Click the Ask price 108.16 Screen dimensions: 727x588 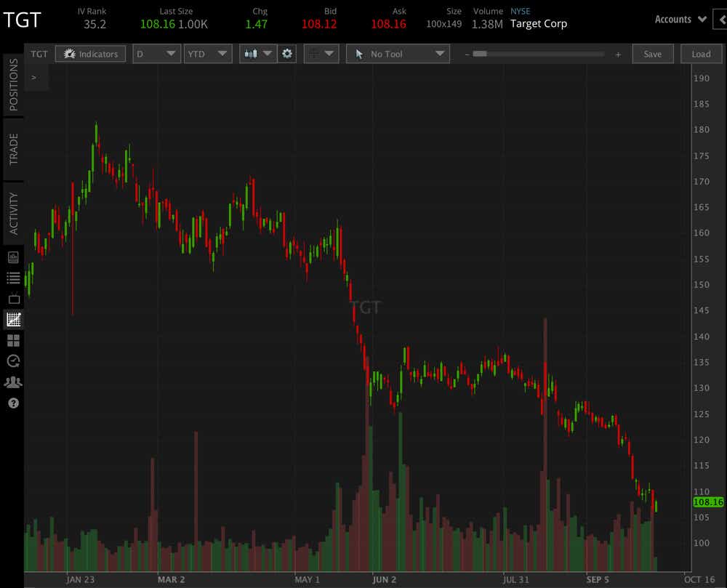pos(388,24)
